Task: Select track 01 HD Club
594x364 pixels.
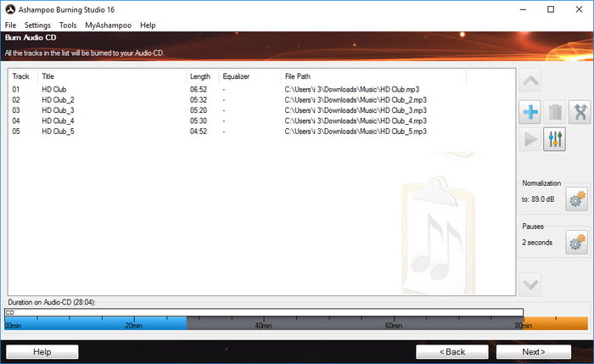Action: [x=261, y=89]
